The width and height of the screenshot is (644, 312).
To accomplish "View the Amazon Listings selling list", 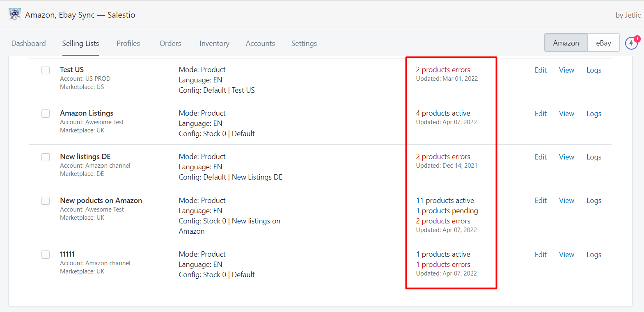I will point(566,114).
